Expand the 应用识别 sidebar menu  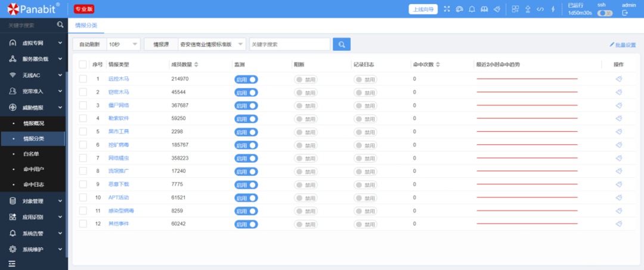coord(33,217)
